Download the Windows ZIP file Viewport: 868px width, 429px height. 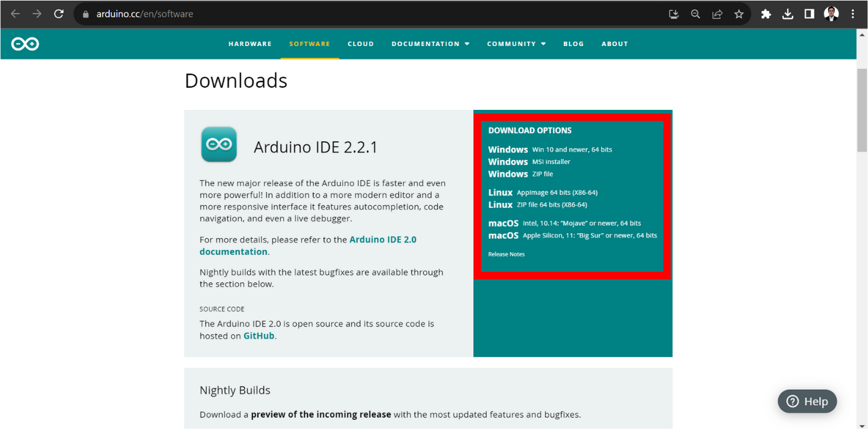coord(521,174)
